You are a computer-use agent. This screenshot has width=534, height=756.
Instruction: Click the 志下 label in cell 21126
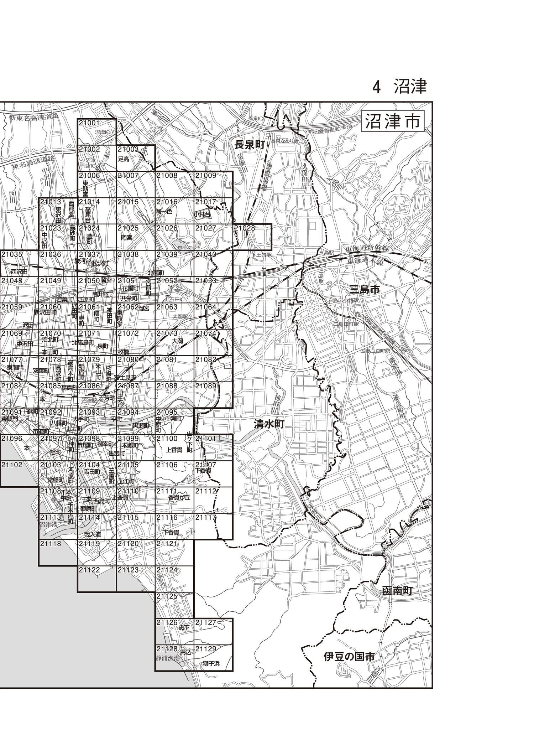[x=184, y=628]
